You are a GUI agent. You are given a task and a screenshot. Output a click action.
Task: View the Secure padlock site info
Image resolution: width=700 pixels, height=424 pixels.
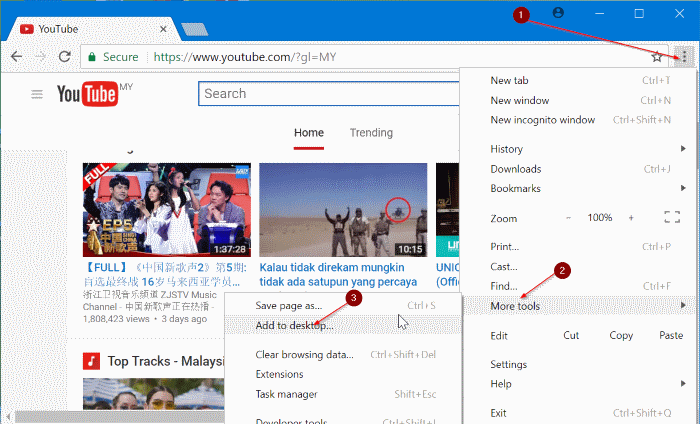pyautogui.click(x=114, y=57)
